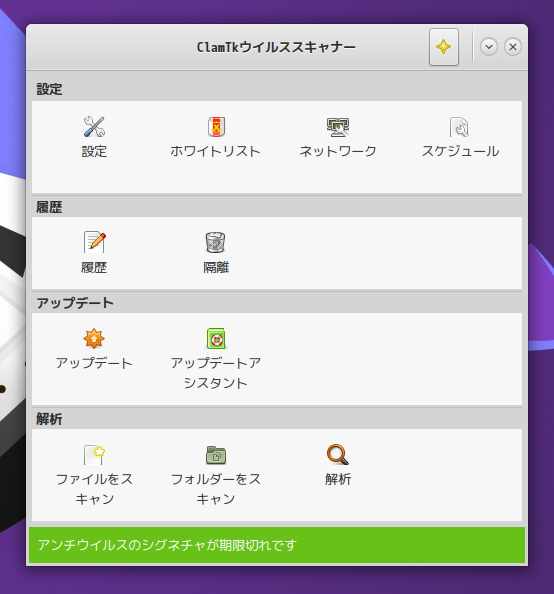Open the 設定 (settings) wrench icon
Screen dimensions: 554x594
coord(94,127)
